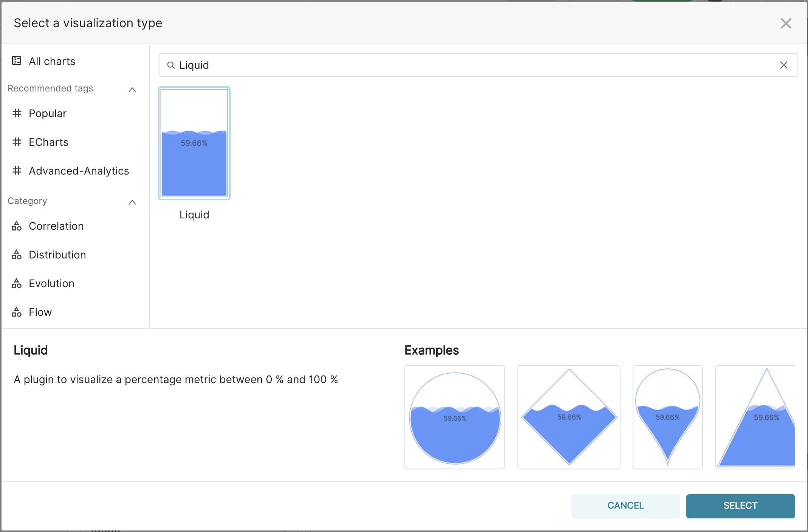The width and height of the screenshot is (808, 532).
Task: Click the hash icon beside Popular
Action: pos(17,113)
